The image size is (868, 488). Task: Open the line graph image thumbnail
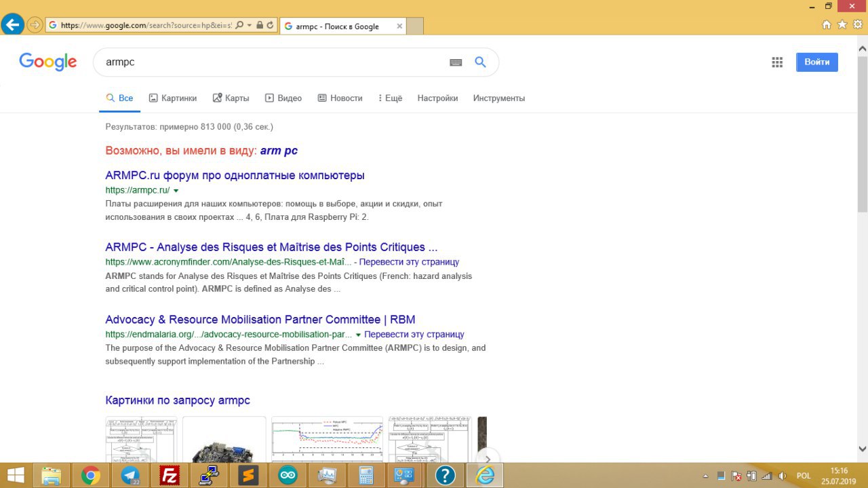click(328, 439)
